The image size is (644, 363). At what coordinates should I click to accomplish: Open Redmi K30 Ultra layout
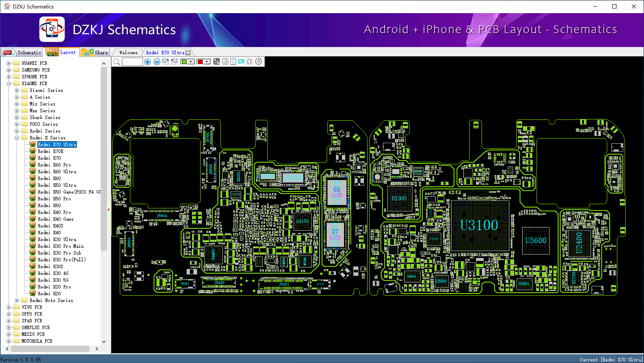coord(57,239)
